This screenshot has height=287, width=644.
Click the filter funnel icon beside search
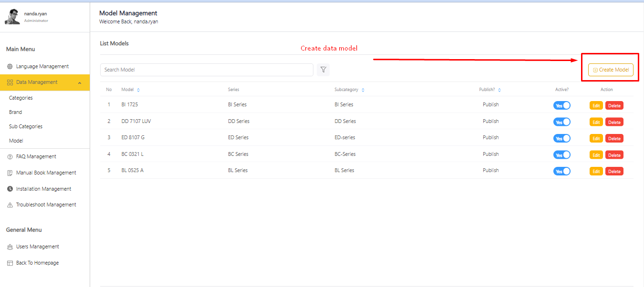(323, 70)
